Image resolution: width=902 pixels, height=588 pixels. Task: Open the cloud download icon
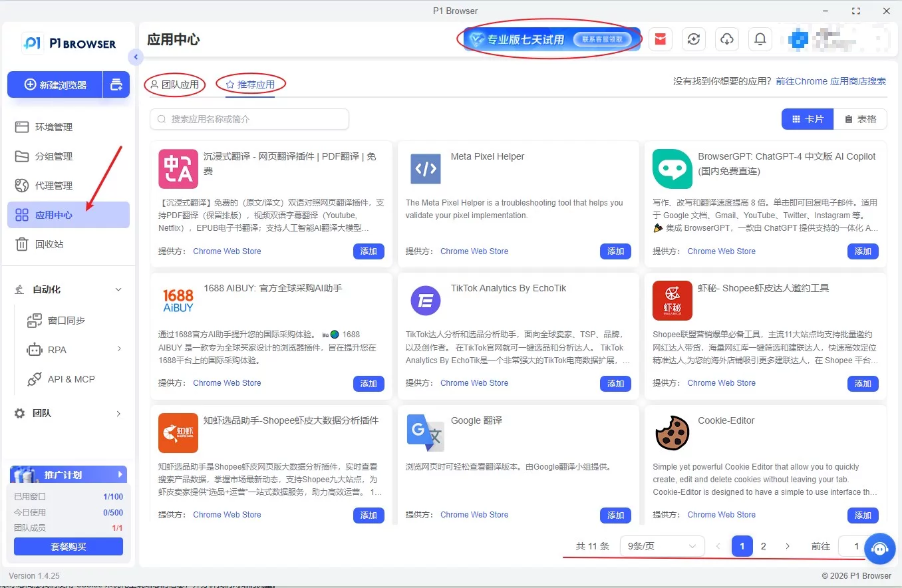[x=727, y=39]
